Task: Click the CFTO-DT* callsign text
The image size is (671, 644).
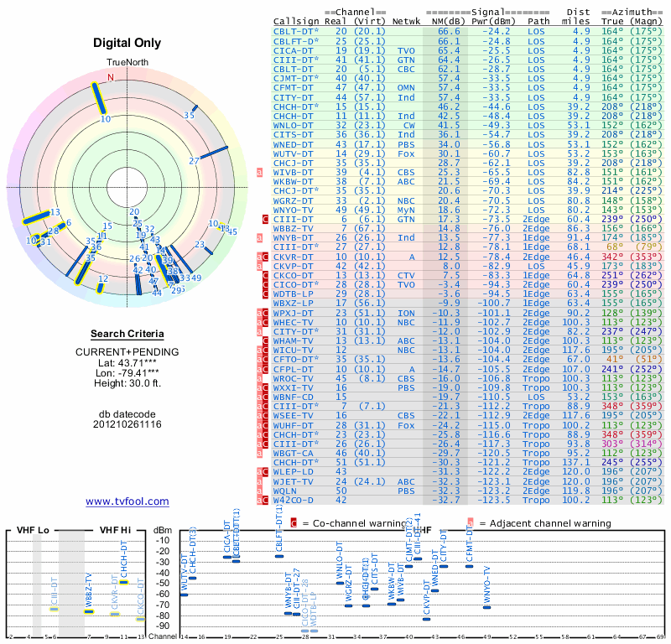Action: (x=296, y=360)
